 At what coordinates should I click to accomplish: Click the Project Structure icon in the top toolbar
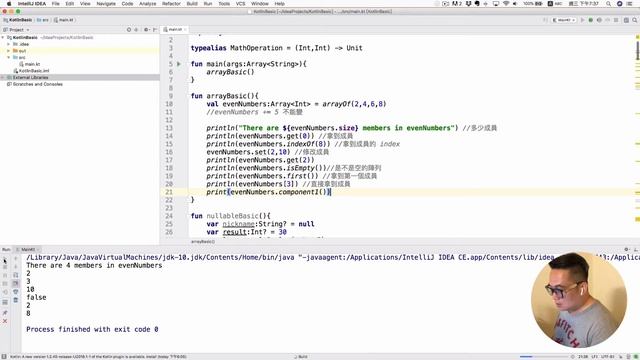click(626, 20)
